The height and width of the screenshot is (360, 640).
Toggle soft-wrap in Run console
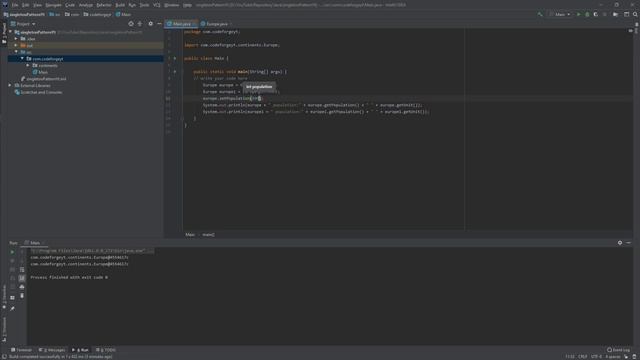(x=22, y=269)
